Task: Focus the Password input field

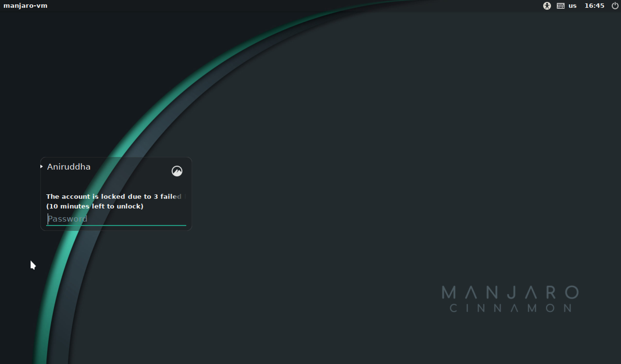Action: (116, 219)
